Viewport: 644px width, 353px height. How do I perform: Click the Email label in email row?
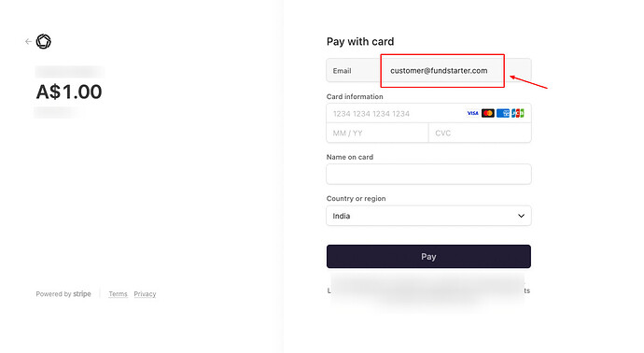[342, 71]
